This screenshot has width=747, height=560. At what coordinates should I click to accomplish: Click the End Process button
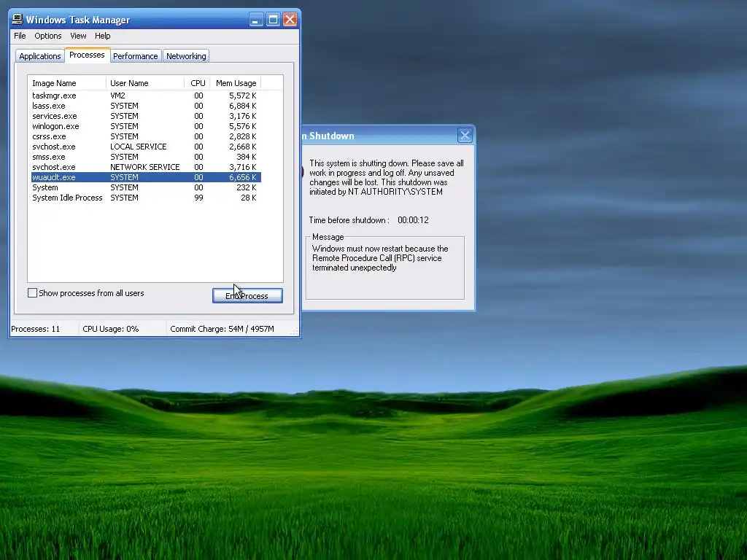(247, 296)
